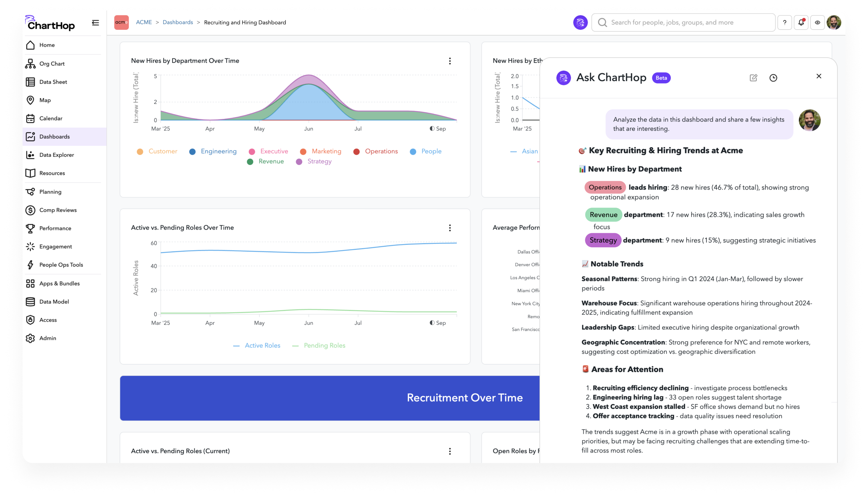Click the acme organization logo
Image resolution: width=868 pixels, height=498 pixels.
point(121,23)
